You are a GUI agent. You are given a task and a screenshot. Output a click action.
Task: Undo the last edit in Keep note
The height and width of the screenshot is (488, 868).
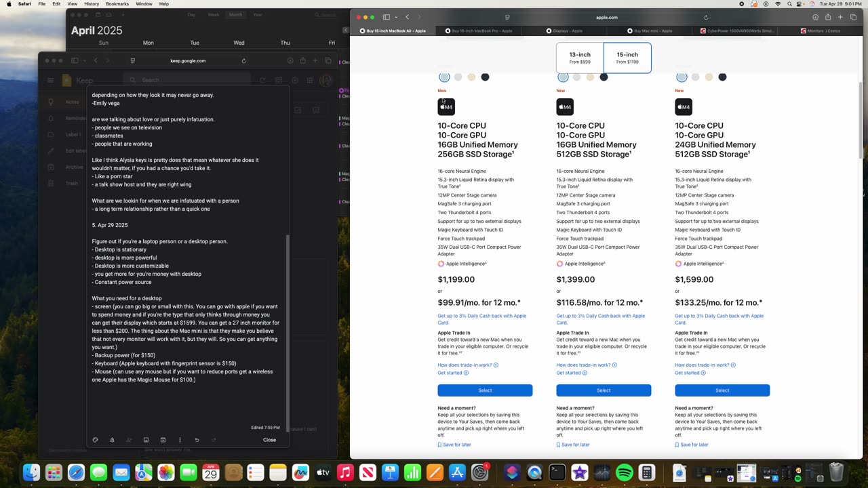197,440
